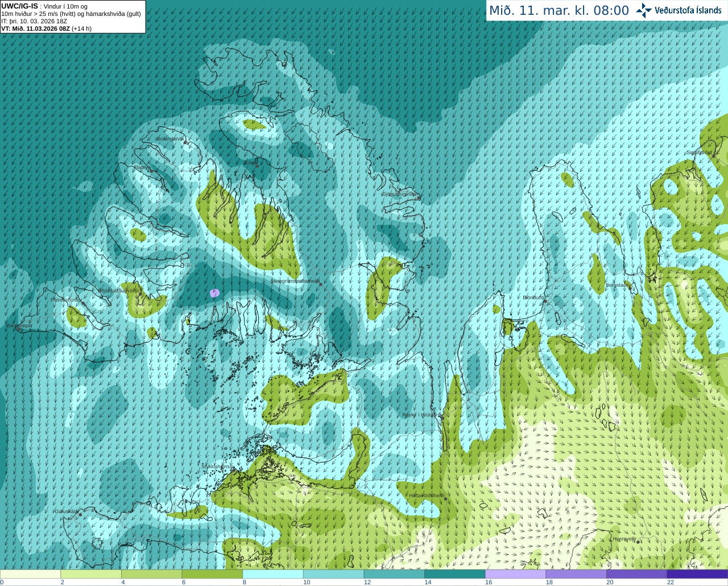Select the 12–14 m/s legend color swatch

[394, 574]
